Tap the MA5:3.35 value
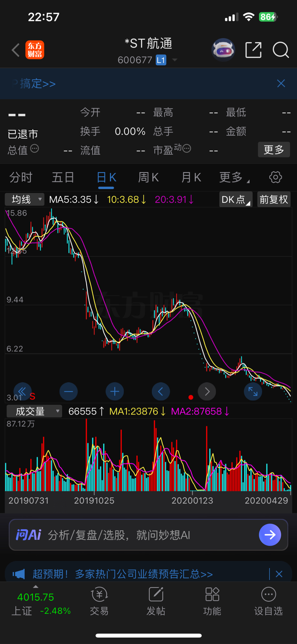297x644 pixels. point(74,199)
